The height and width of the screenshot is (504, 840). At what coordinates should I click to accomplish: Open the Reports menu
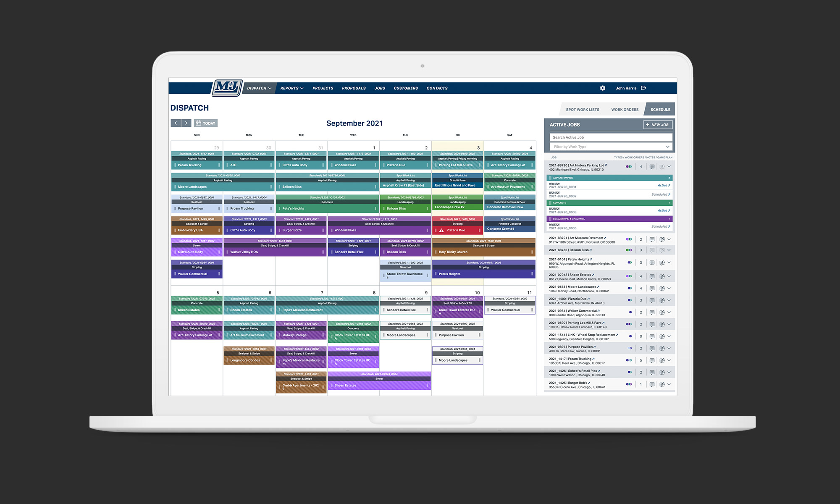(x=291, y=88)
